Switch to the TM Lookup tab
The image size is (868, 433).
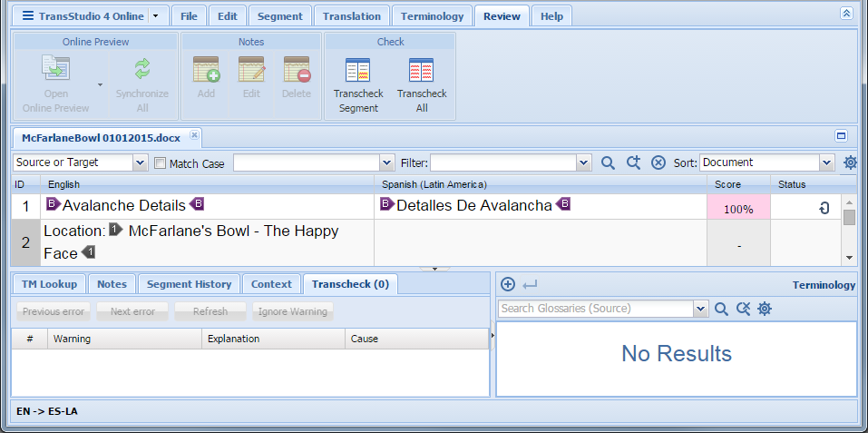point(49,284)
